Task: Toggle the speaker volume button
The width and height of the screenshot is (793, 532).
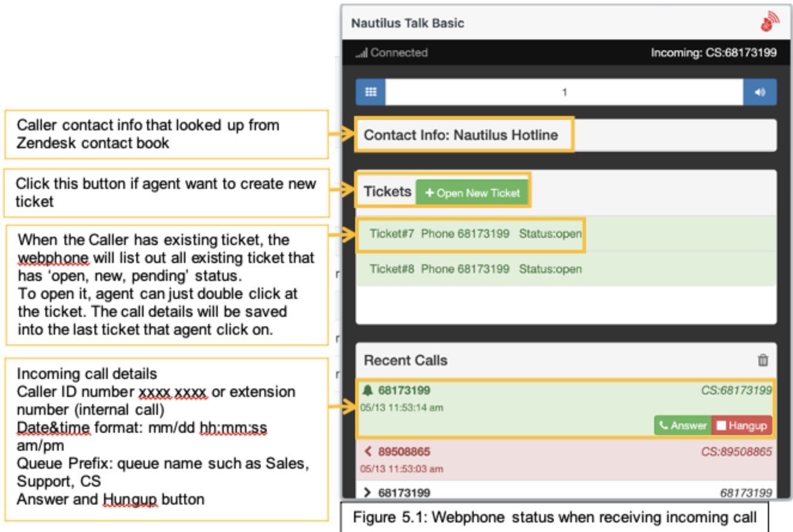Action: pos(760,93)
